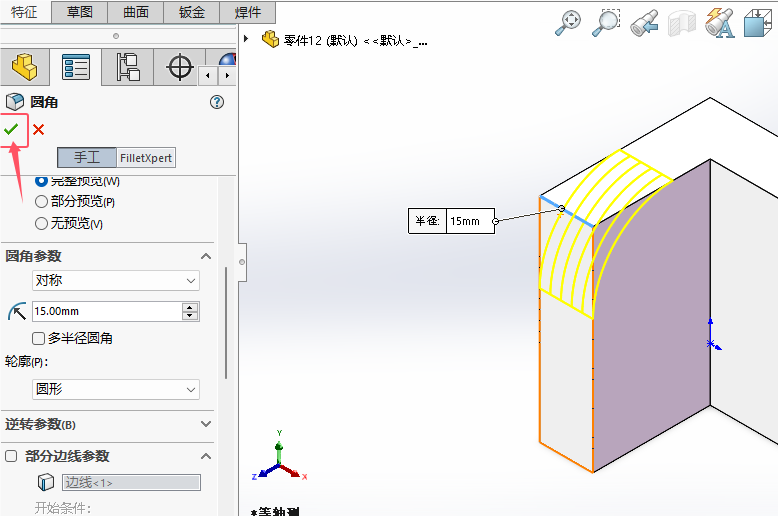
Task: Open the 对称 symmetric type dropdown
Action: point(116,280)
